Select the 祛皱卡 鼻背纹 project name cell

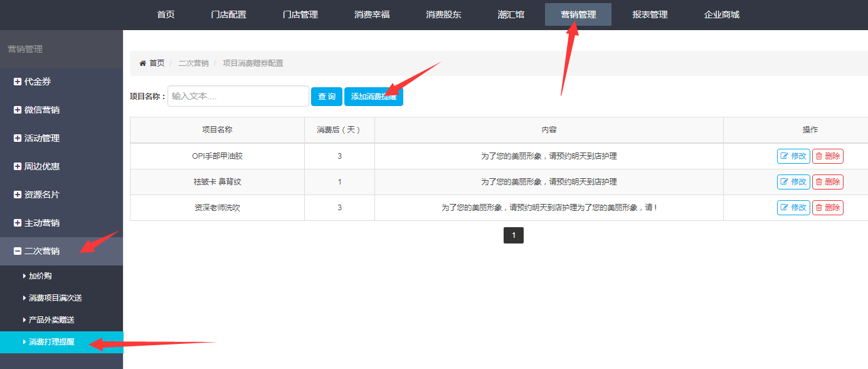pos(217,182)
